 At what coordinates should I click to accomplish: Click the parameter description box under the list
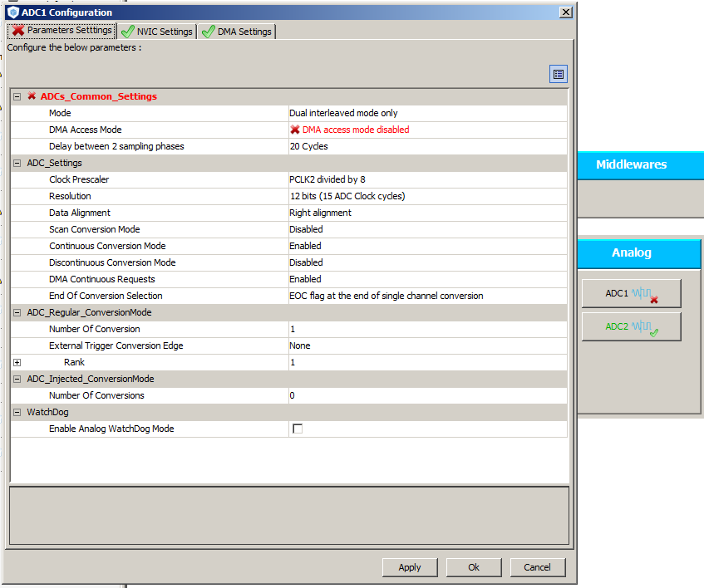(289, 516)
